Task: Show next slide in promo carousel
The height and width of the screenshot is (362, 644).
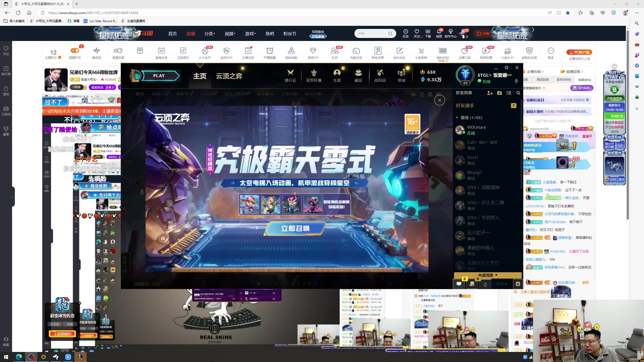Action: tap(434, 183)
